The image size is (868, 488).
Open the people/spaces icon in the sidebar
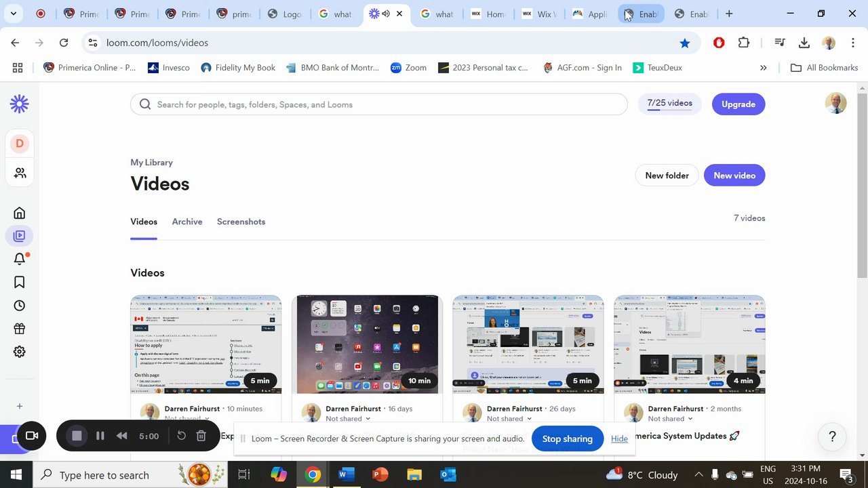click(20, 174)
